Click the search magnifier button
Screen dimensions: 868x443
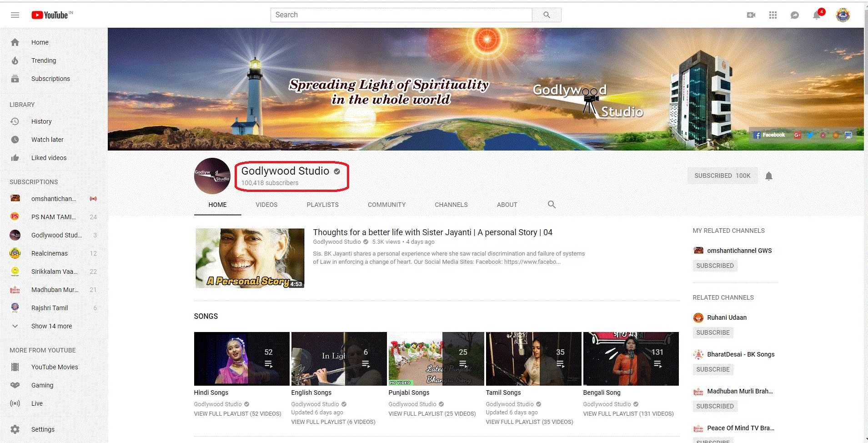[x=547, y=15]
